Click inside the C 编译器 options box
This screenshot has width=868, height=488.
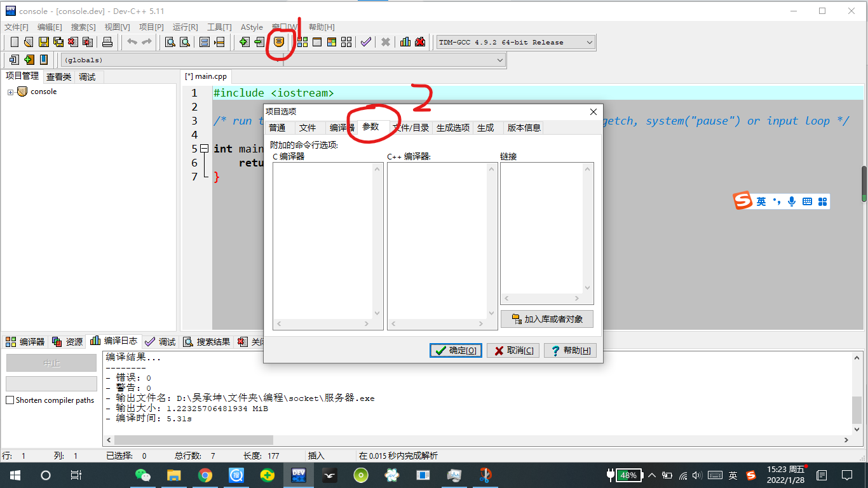pos(324,235)
